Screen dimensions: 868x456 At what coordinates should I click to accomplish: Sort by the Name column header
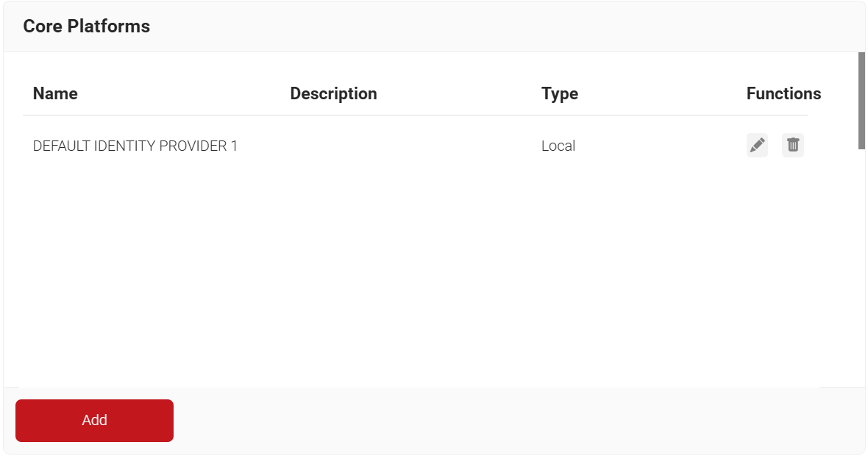pyautogui.click(x=55, y=94)
